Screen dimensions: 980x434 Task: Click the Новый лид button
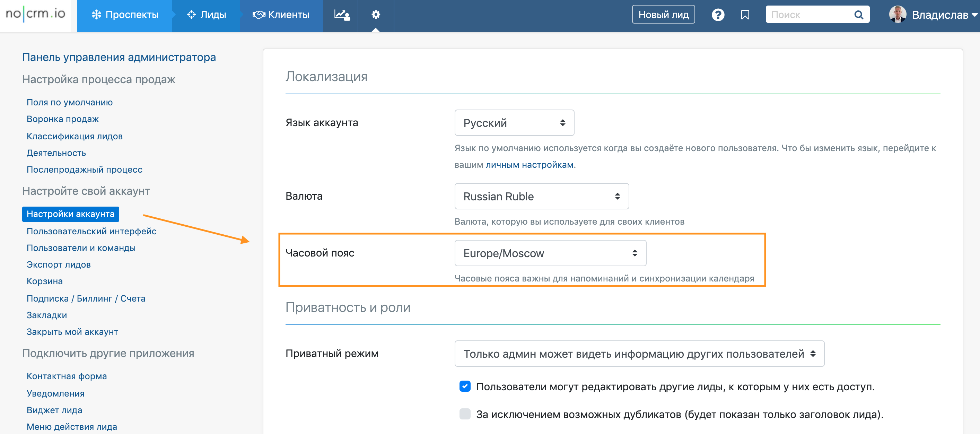pyautogui.click(x=663, y=15)
